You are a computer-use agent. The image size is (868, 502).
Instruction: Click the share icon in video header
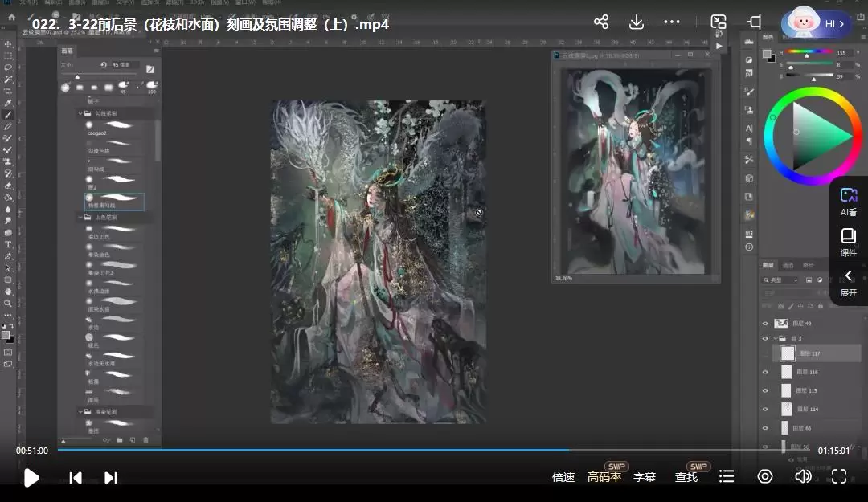tap(600, 22)
